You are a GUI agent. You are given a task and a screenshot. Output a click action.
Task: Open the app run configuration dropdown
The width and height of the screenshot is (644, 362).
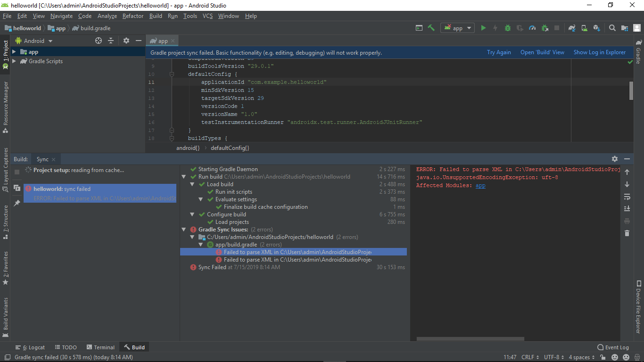coord(457,28)
